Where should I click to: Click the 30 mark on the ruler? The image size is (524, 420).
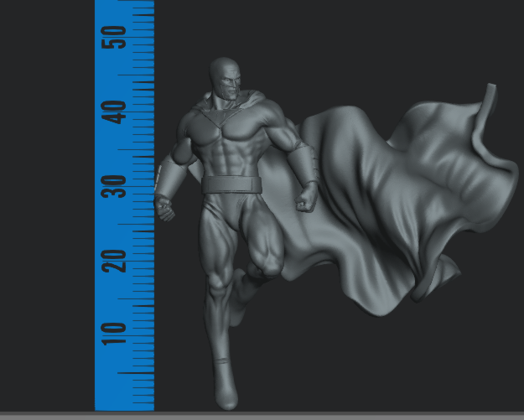114,186
